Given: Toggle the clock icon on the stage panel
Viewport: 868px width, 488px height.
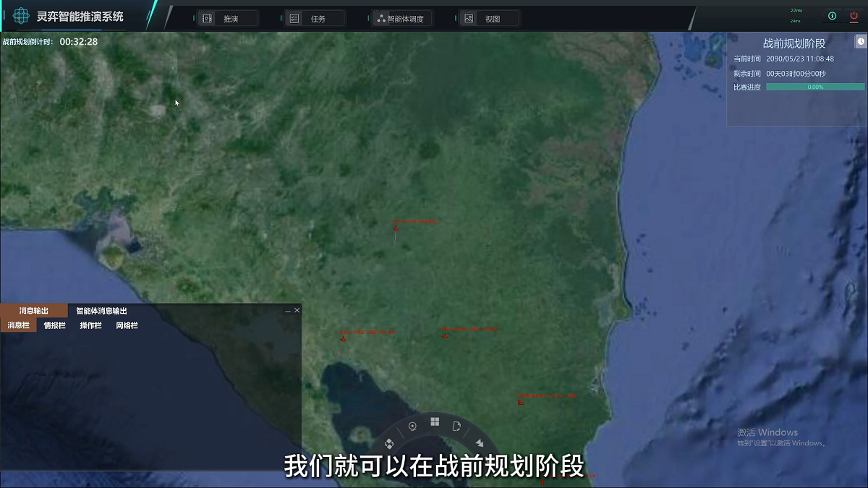Looking at the screenshot, I should click(861, 42).
